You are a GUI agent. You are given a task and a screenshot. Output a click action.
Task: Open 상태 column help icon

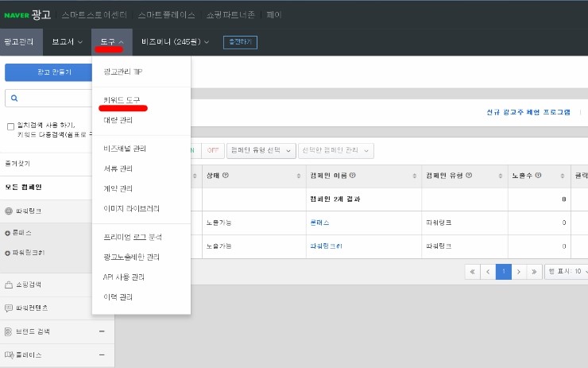coord(226,175)
